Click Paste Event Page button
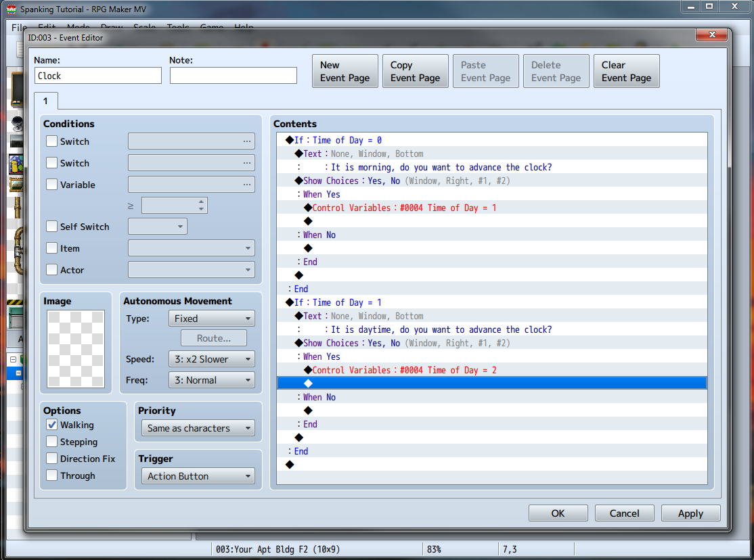This screenshot has height=560, width=754. pos(486,71)
